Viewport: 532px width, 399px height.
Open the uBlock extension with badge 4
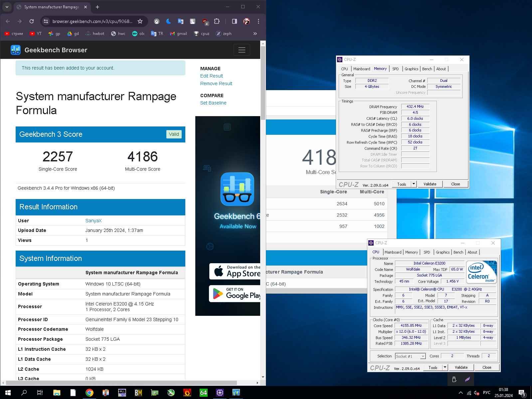click(x=205, y=22)
